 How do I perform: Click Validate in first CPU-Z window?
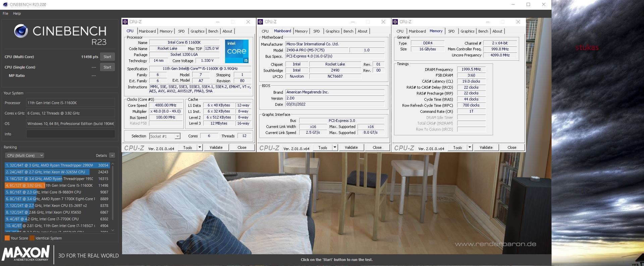pos(216,147)
